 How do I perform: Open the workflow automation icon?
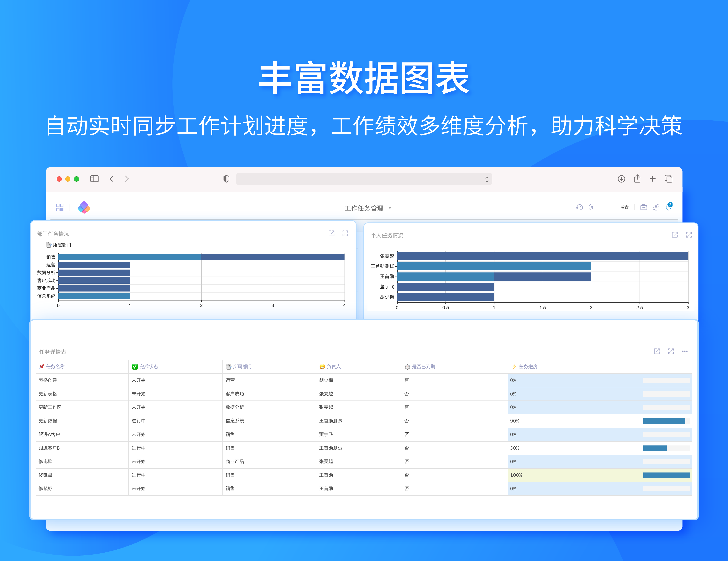[x=656, y=207]
